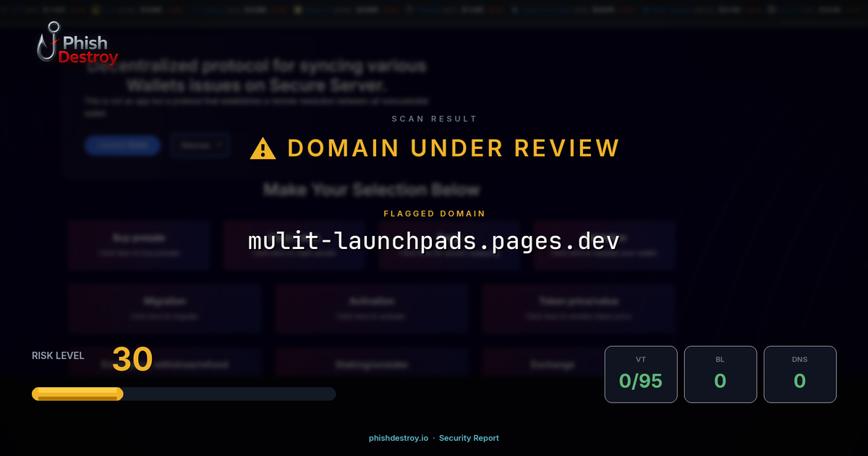Open the Security Report link
Image resolution: width=868 pixels, height=456 pixels.
point(470,438)
